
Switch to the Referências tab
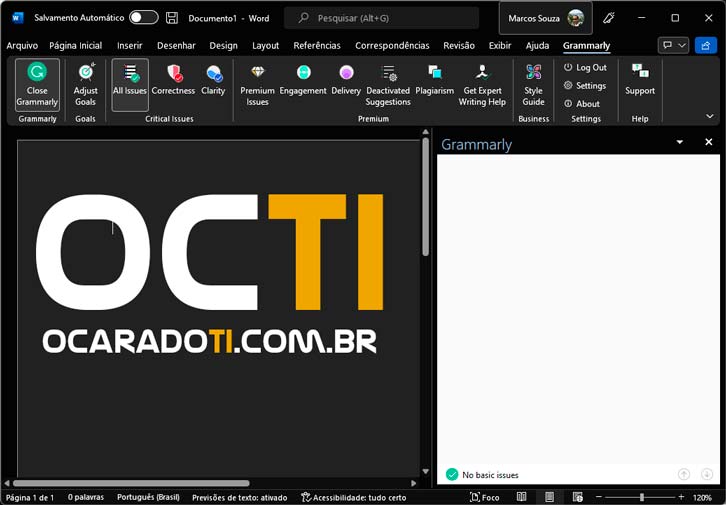(317, 45)
